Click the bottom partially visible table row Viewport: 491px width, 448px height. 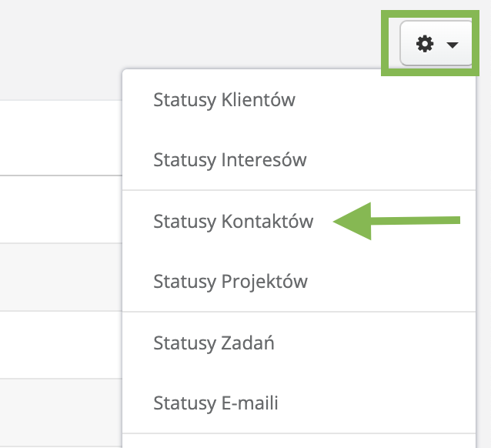(60, 413)
